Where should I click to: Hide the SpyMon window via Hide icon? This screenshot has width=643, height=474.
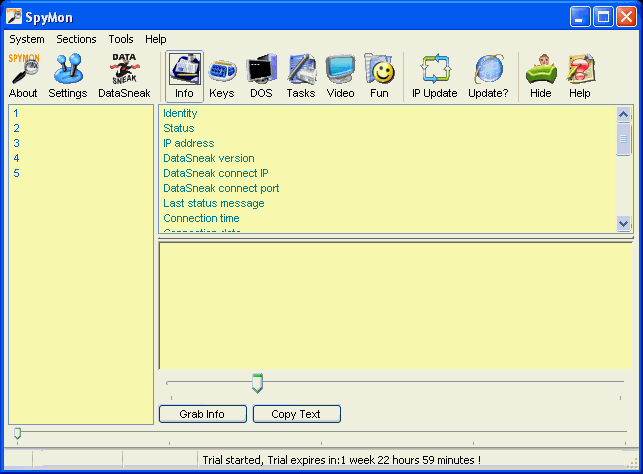point(540,76)
